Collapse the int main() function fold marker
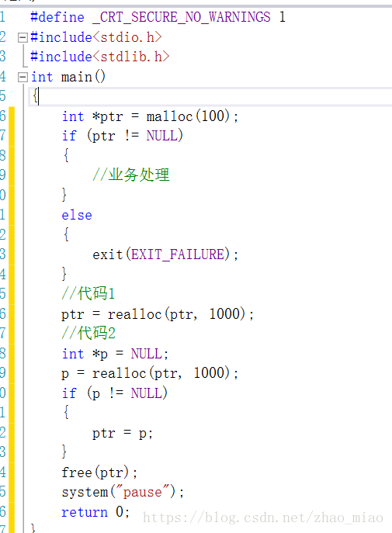Screen dimensions: 392x533 (23, 77)
